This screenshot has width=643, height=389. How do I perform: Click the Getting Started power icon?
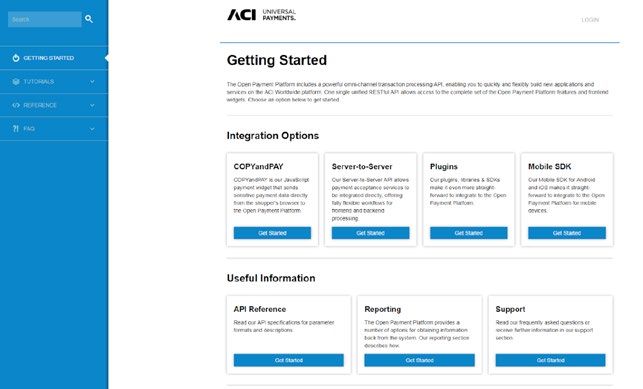click(x=16, y=58)
